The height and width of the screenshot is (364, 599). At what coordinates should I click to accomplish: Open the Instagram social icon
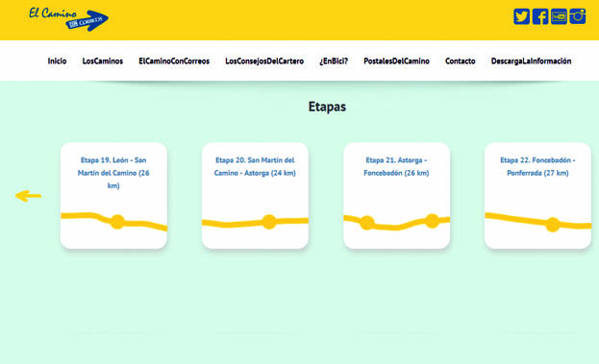pos(578,16)
